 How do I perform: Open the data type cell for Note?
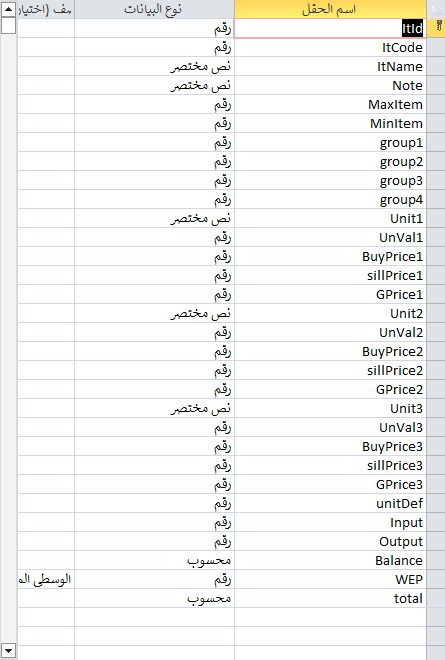pos(155,85)
